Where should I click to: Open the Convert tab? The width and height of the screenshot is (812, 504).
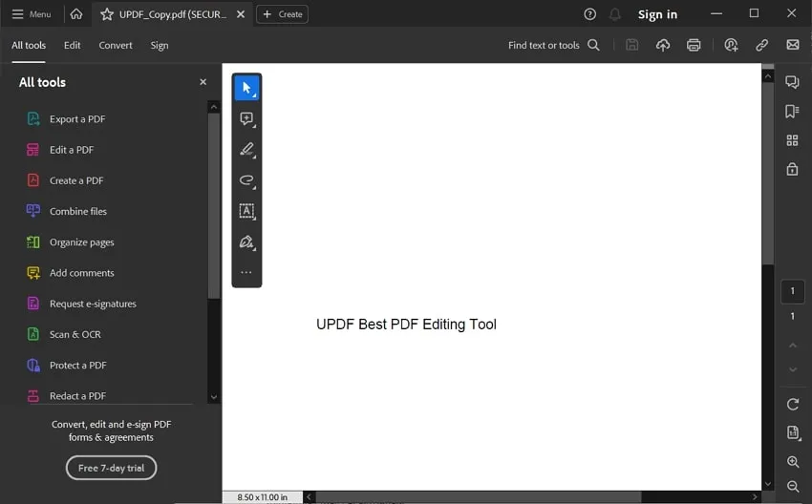(116, 45)
